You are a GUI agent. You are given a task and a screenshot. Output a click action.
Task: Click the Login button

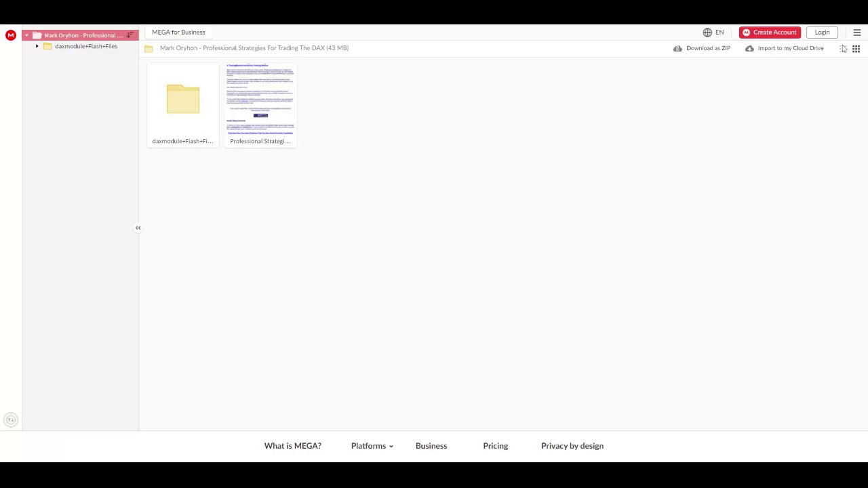click(822, 33)
